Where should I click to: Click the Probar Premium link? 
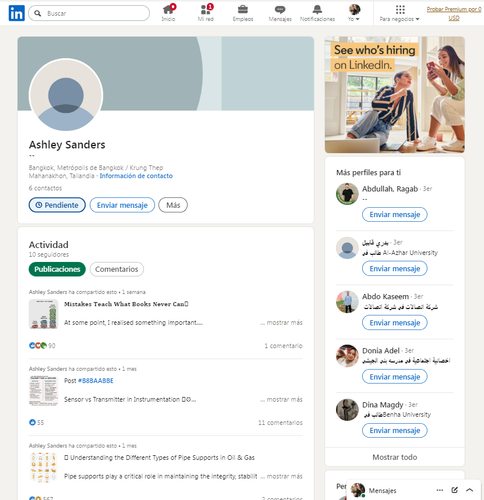tap(454, 13)
